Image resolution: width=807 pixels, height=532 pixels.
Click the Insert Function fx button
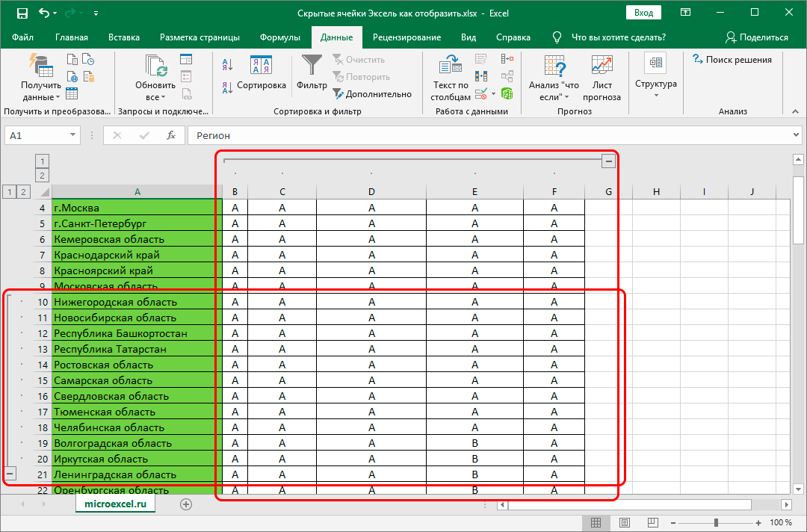click(x=171, y=135)
